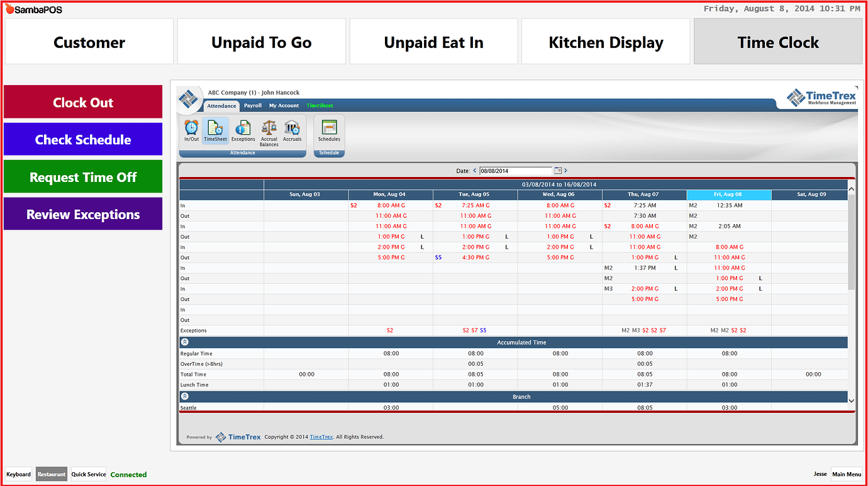Switch to the Payroll tab
This screenshot has height=486, width=868.
point(253,106)
